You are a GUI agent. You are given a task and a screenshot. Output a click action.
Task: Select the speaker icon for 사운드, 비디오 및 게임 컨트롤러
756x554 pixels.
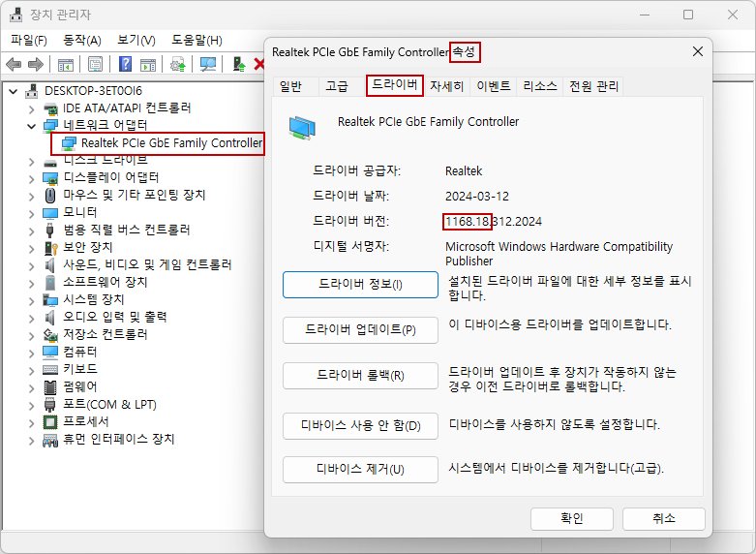(49, 265)
